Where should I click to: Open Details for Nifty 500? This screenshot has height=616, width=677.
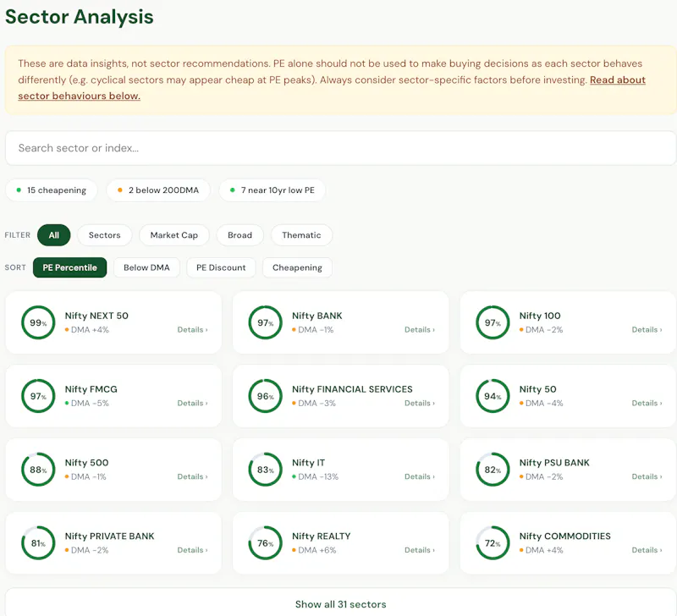(193, 476)
